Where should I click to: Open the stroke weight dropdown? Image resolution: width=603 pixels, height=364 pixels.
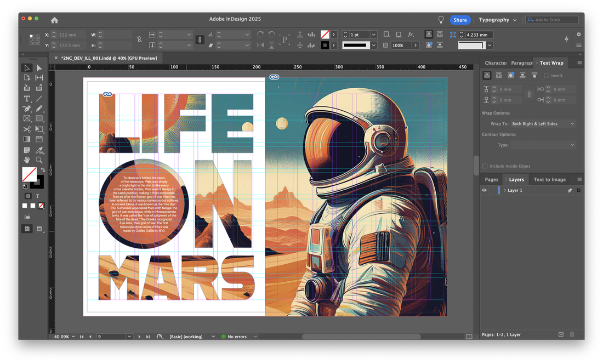(x=373, y=35)
